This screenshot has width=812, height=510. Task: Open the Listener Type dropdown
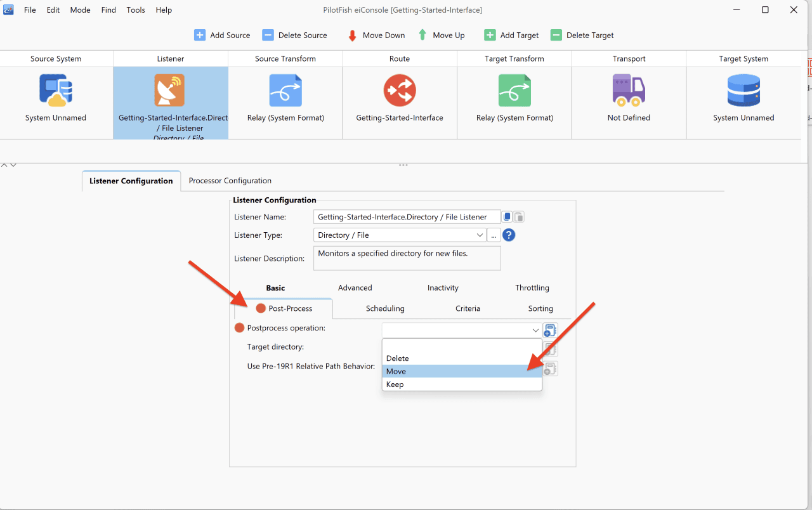400,235
